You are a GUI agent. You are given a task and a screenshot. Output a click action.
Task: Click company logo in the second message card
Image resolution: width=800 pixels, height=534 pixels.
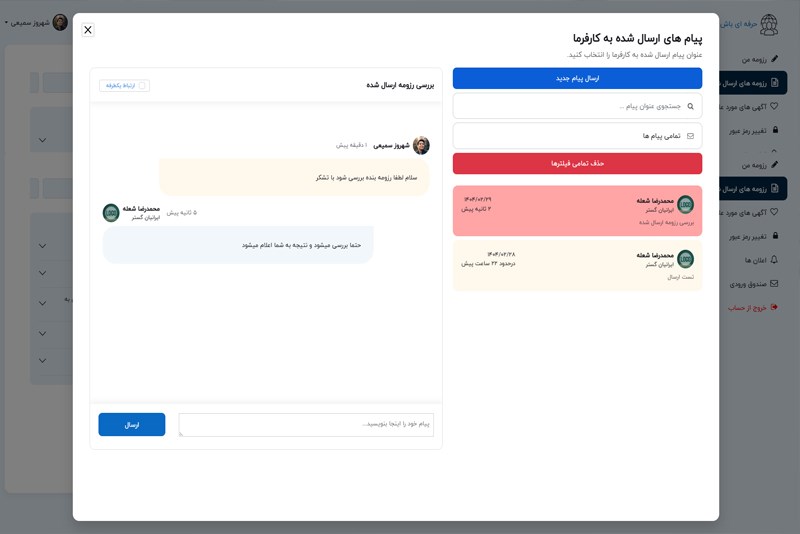pos(685,259)
